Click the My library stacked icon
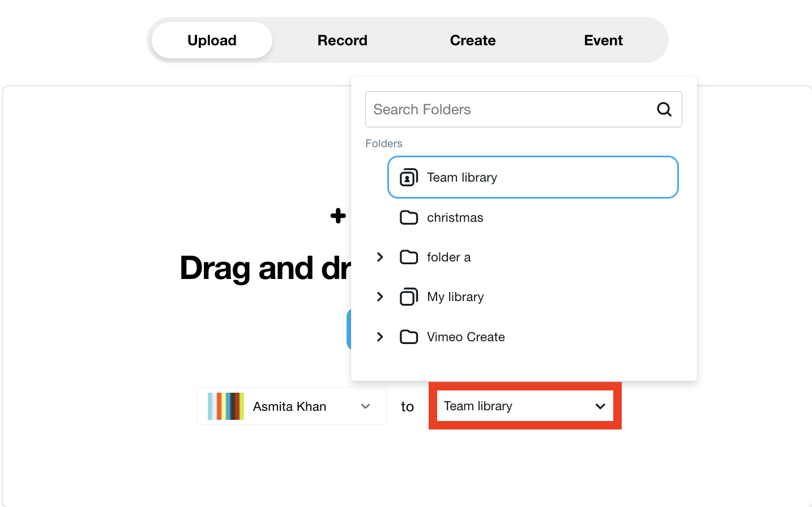Screen dimensions: 812x507 tap(408, 297)
